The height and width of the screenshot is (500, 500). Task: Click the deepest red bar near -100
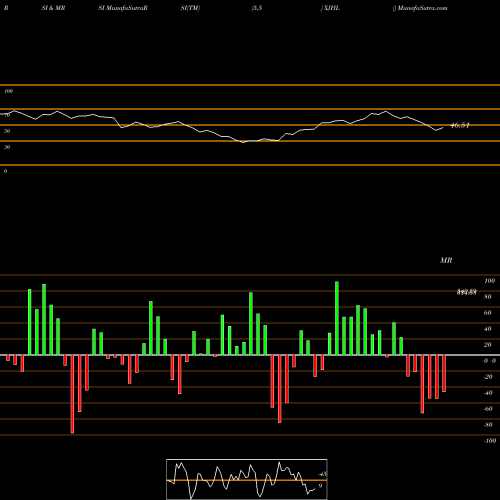pos(72,394)
